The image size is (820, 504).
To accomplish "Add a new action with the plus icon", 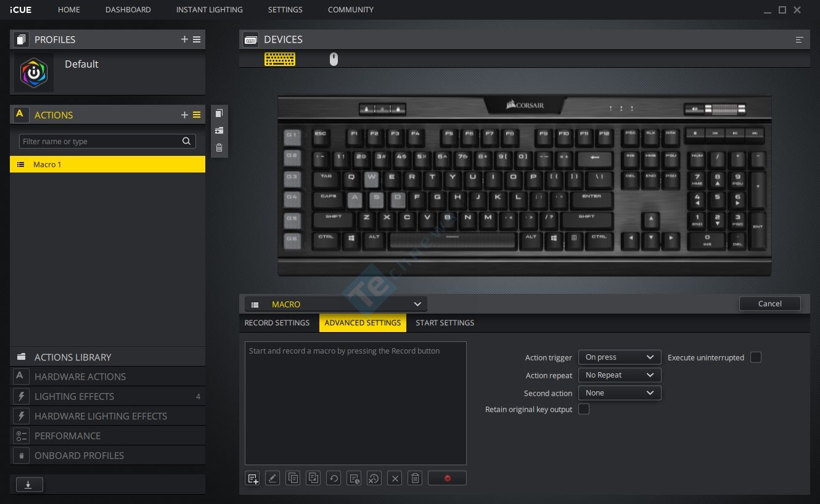I will (184, 115).
